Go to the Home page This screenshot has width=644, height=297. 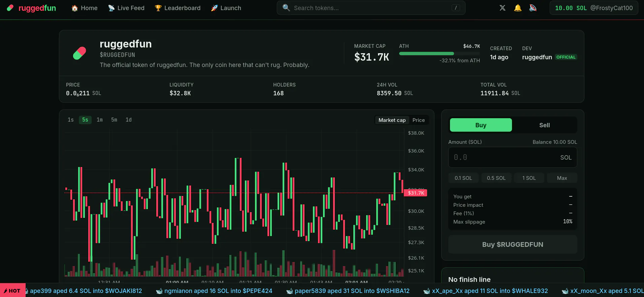[x=85, y=8]
